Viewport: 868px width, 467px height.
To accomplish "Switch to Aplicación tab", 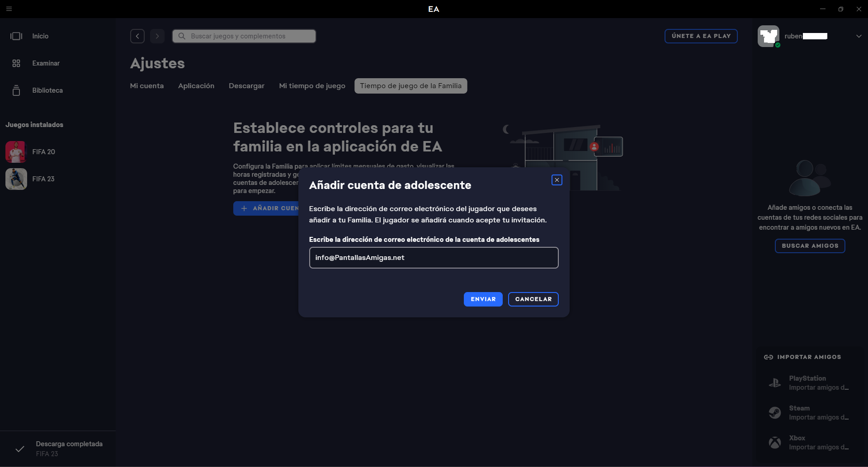I will [196, 86].
